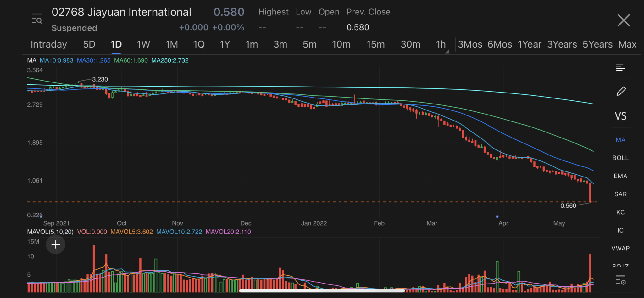Toggle the KC indicator
644x298 pixels.
pyautogui.click(x=620, y=212)
